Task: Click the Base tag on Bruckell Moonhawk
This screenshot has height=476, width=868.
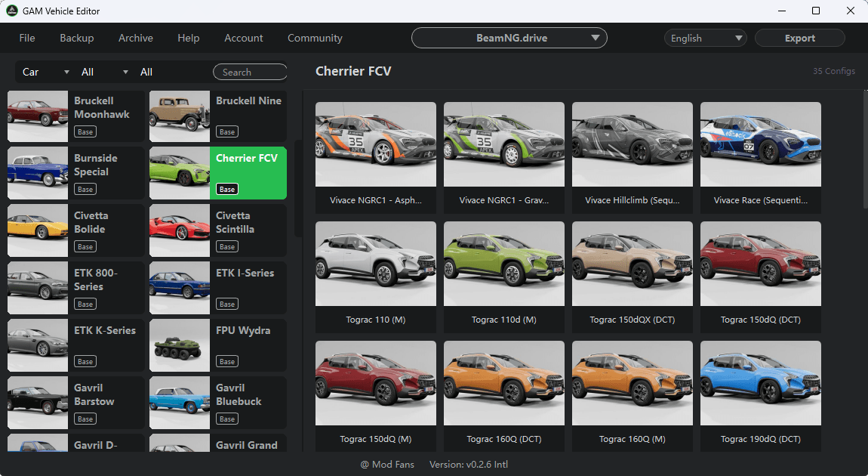Action: click(85, 132)
